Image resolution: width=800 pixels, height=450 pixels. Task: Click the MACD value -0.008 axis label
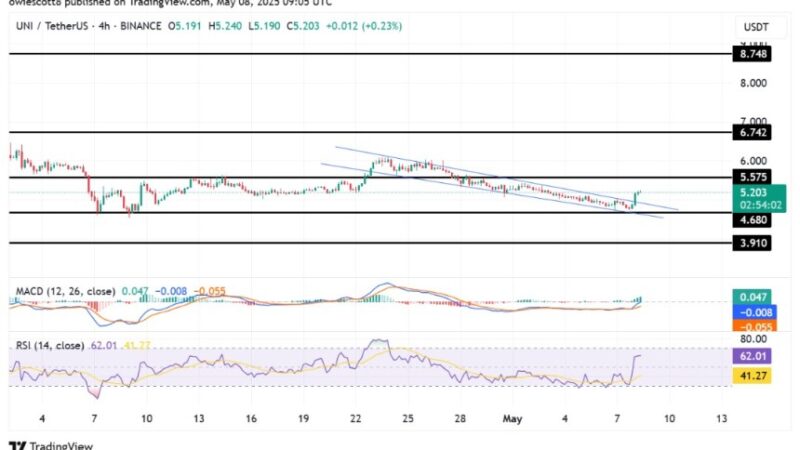coord(755,312)
